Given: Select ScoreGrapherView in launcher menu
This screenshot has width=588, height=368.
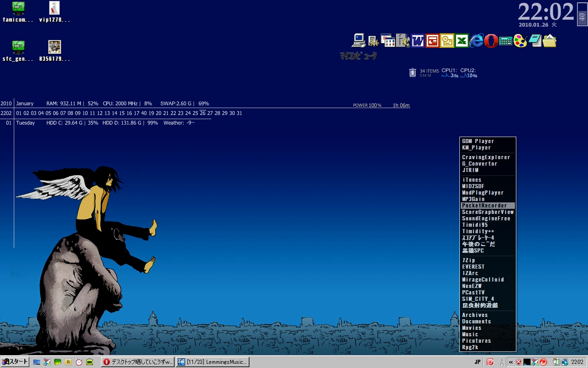Looking at the screenshot, I should coord(488,212).
